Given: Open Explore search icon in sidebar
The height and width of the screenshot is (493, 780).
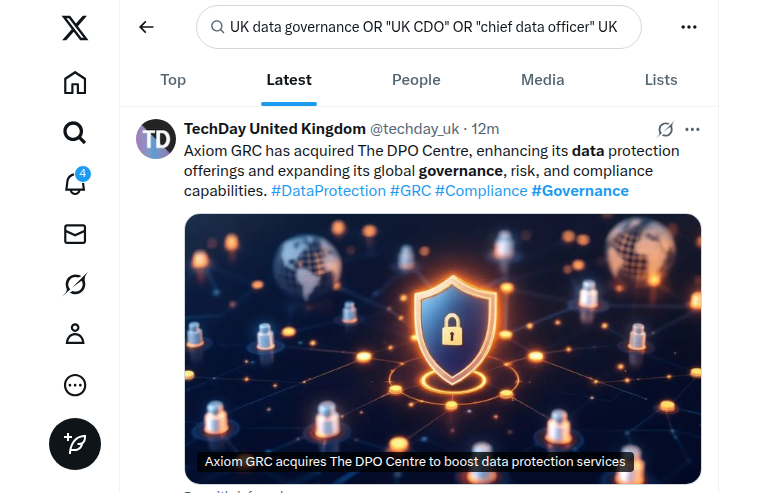Looking at the screenshot, I should (75, 133).
